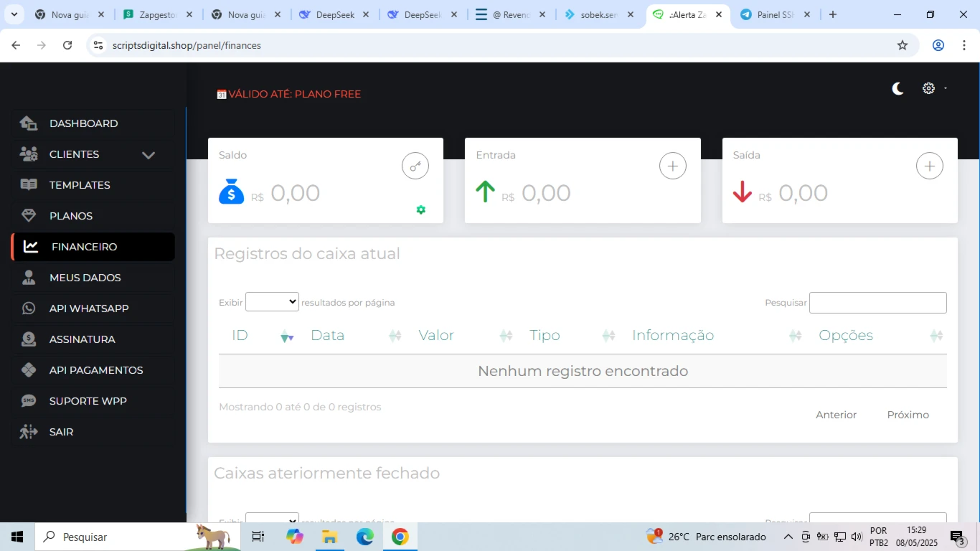Click the 'Nenhum registro encontrado' row
980x551 pixels.
pyautogui.click(x=583, y=371)
